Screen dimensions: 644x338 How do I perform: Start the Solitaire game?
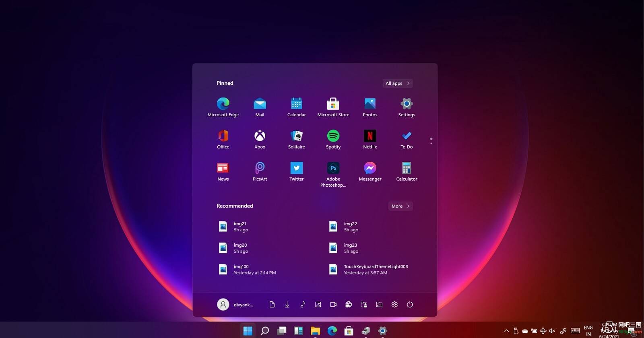tap(296, 139)
